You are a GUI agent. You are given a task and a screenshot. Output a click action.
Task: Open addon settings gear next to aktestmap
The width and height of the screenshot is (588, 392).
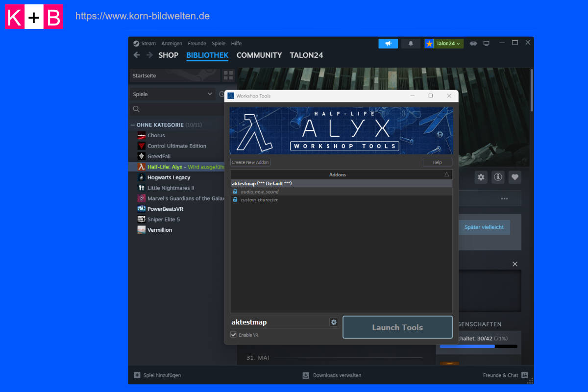[334, 322]
